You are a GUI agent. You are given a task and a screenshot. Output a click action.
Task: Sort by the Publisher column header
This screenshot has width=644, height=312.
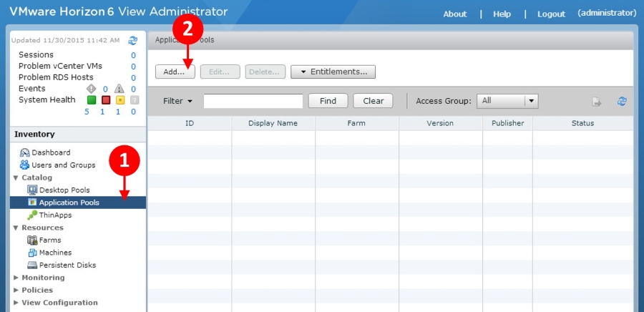pos(507,123)
